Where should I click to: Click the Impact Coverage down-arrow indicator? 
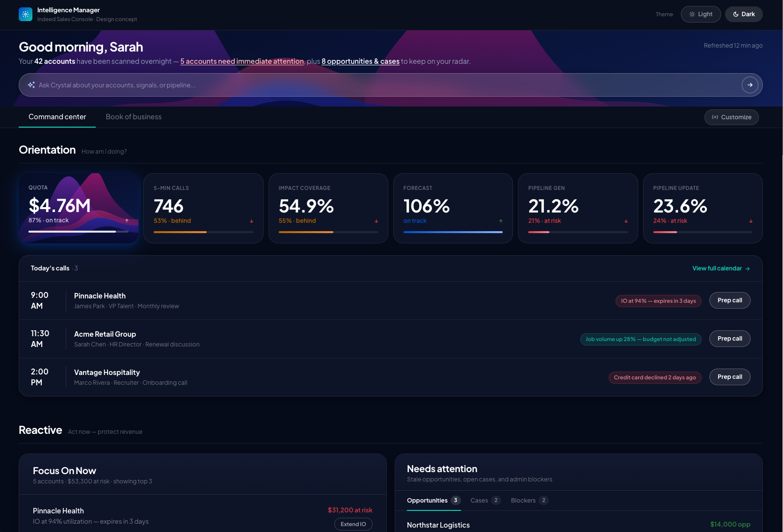coord(376,221)
